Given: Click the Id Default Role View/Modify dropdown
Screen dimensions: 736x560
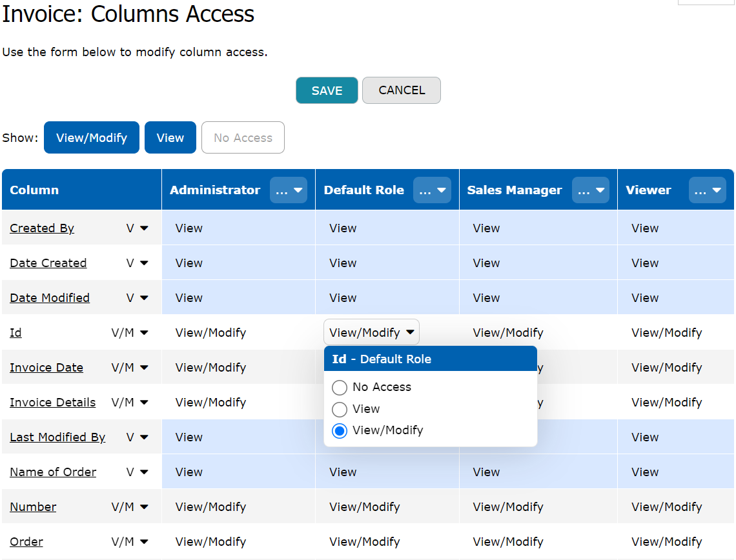Looking at the screenshot, I should [371, 332].
